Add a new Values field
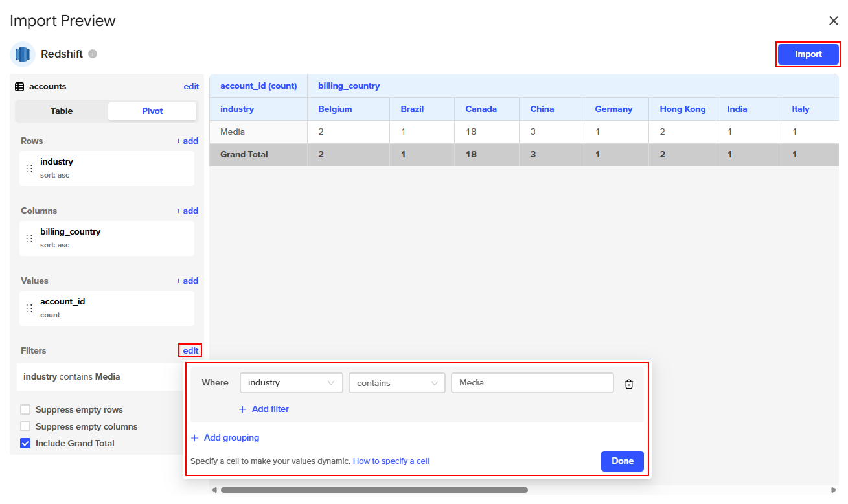This screenshot has width=848, height=504. 187,281
